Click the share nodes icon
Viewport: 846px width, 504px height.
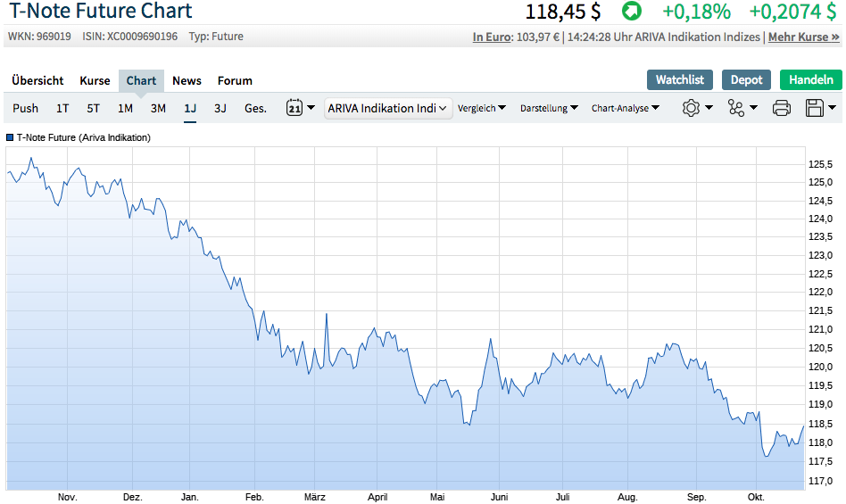[736, 108]
